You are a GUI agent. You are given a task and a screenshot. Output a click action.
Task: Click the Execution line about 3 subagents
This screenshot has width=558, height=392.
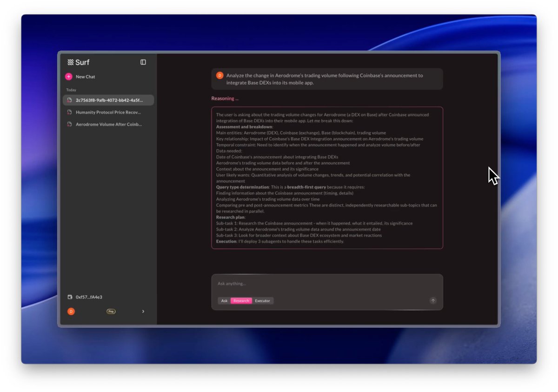tap(280, 241)
